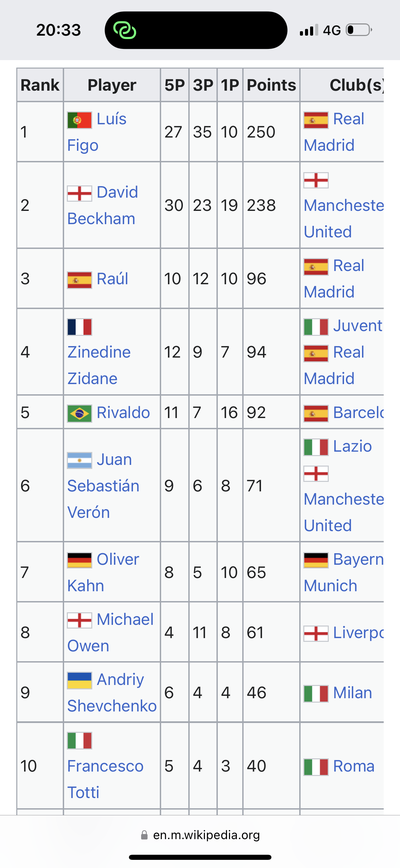Open the Luís Figo player link

pos(97,132)
